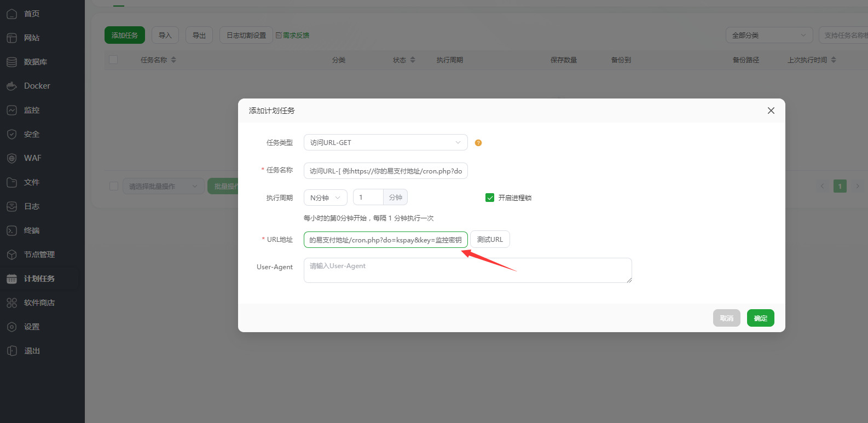Tick the checkbox beside batch operation selector
Image resolution: width=868 pixels, height=423 pixels.
(x=114, y=186)
